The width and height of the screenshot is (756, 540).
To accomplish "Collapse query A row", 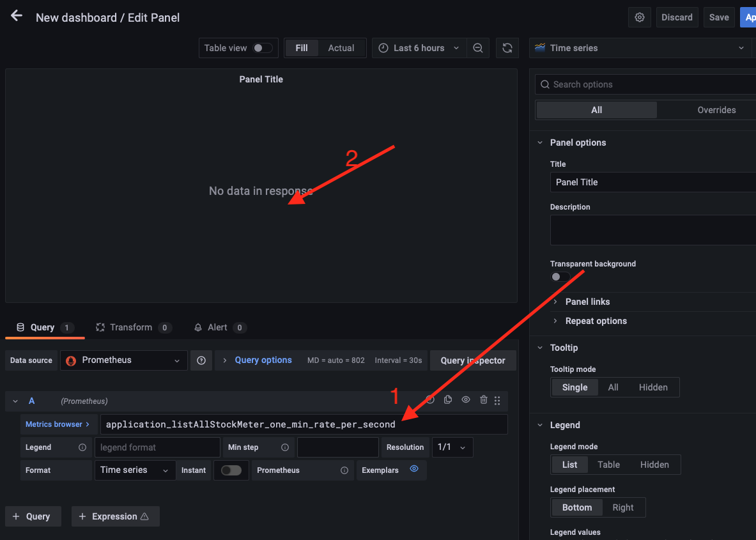I will (x=15, y=401).
